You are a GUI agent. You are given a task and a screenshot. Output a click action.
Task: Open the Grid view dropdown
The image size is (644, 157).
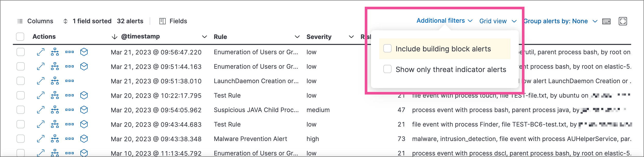(x=498, y=21)
